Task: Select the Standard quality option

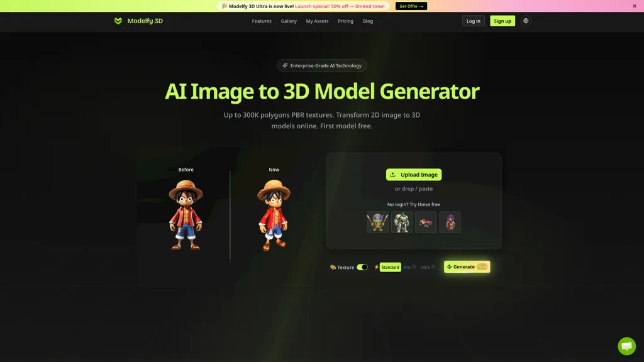Action: 390,267
